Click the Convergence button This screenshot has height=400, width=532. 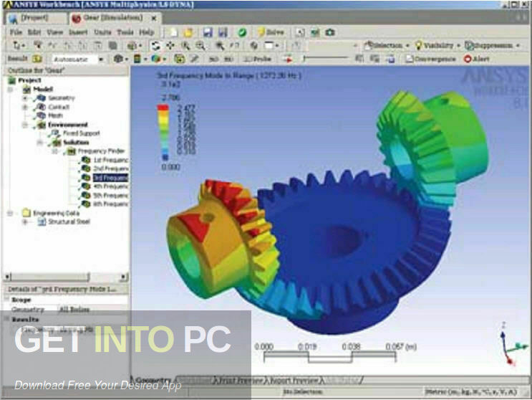pyautogui.click(x=431, y=59)
